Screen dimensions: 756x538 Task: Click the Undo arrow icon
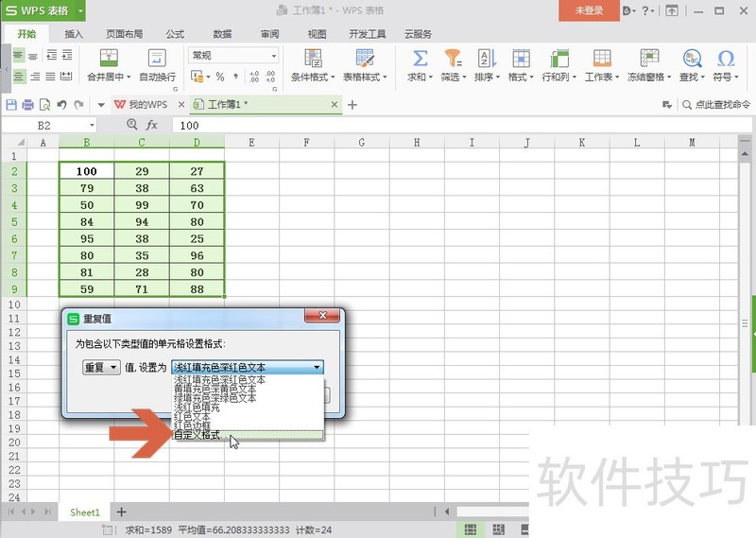click(x=61, y=104)
